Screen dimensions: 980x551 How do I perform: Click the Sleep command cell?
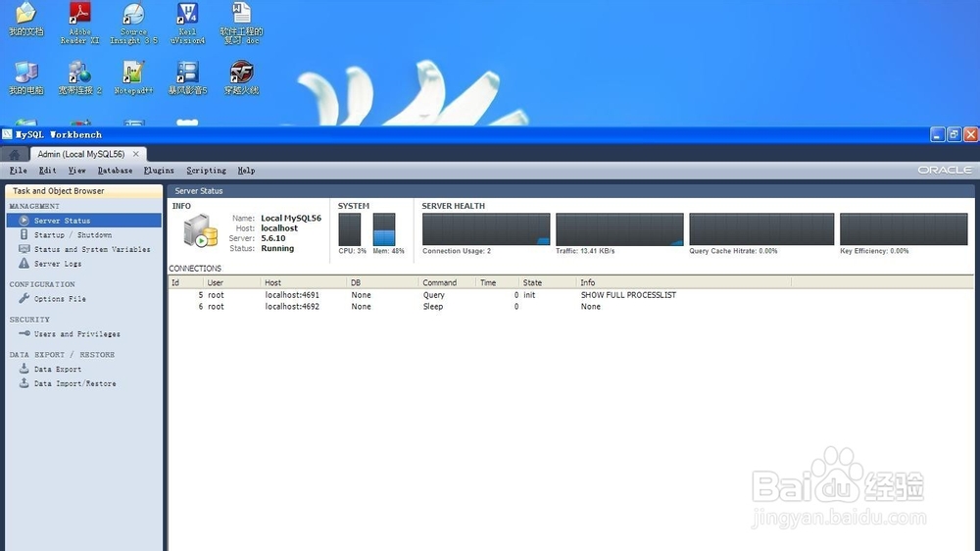(432, 307)
